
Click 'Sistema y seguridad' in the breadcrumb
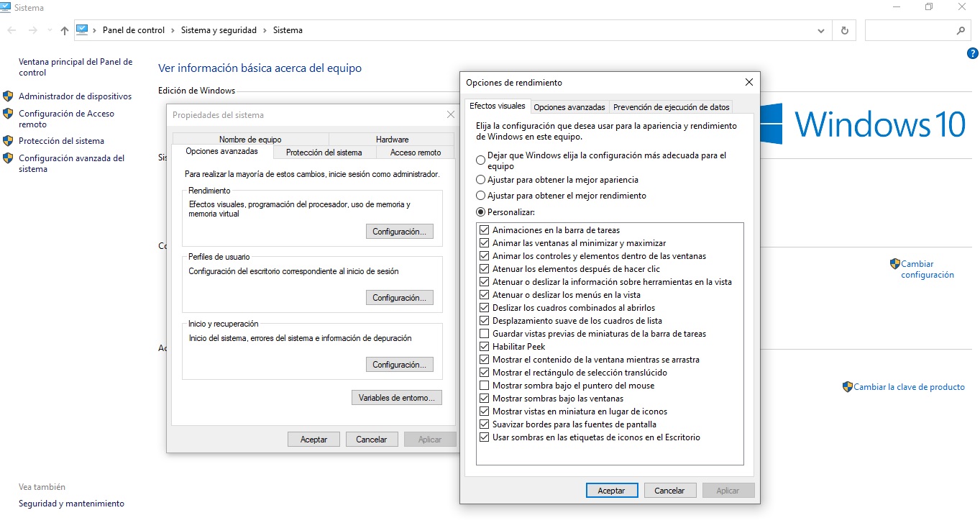219,30
